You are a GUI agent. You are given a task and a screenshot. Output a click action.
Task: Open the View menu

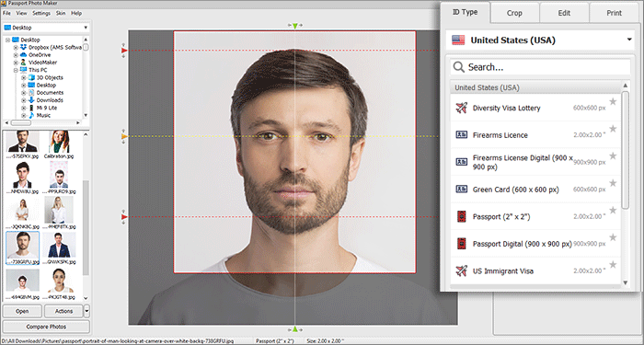(21, 13)
